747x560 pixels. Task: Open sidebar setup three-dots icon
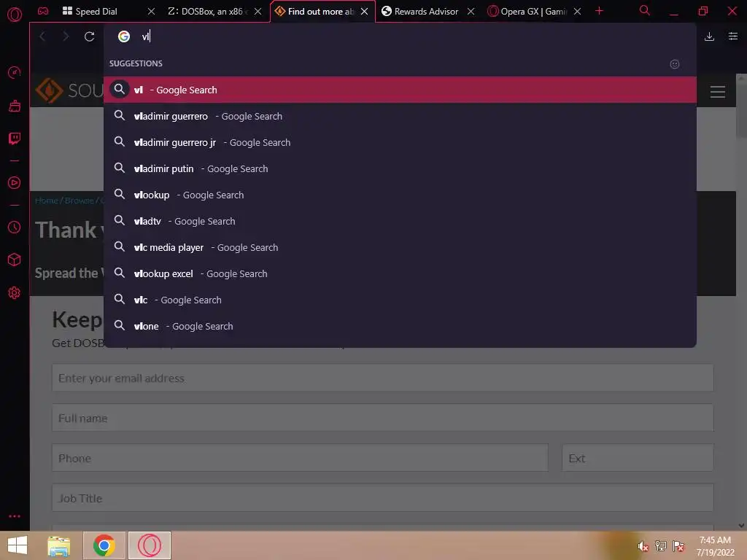(x=15, y=516)
